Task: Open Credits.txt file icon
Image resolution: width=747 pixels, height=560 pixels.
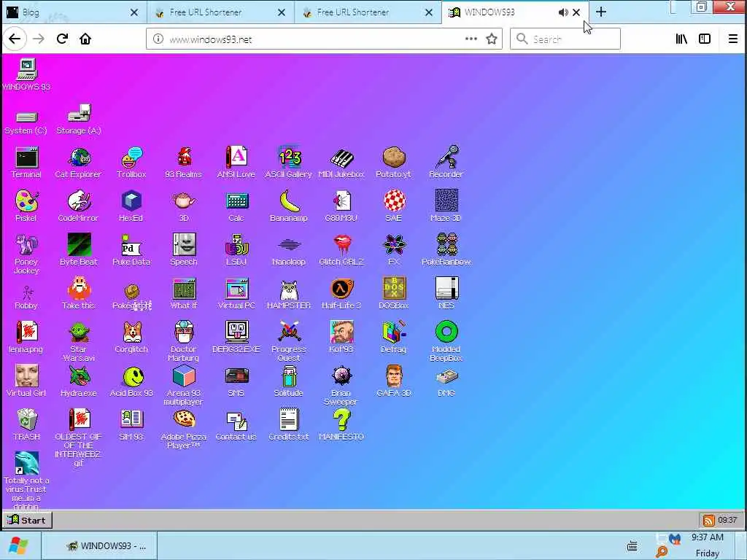Action: 289,425
